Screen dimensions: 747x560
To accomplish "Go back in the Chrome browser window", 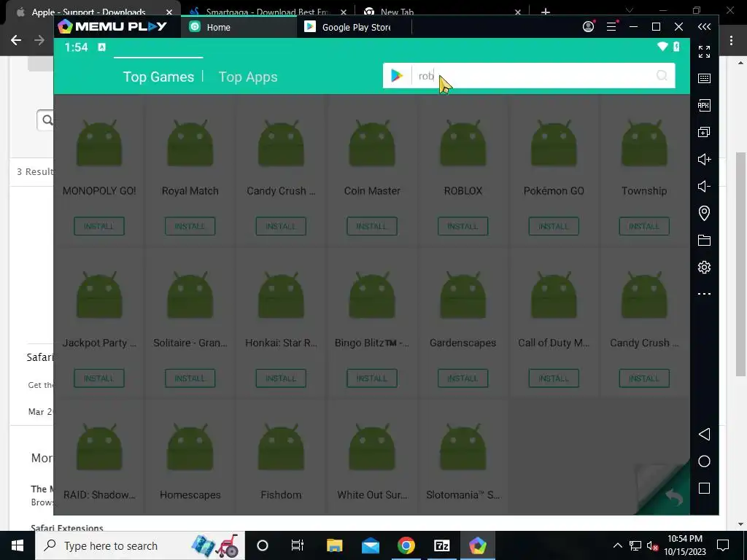I will coord(16,41).
